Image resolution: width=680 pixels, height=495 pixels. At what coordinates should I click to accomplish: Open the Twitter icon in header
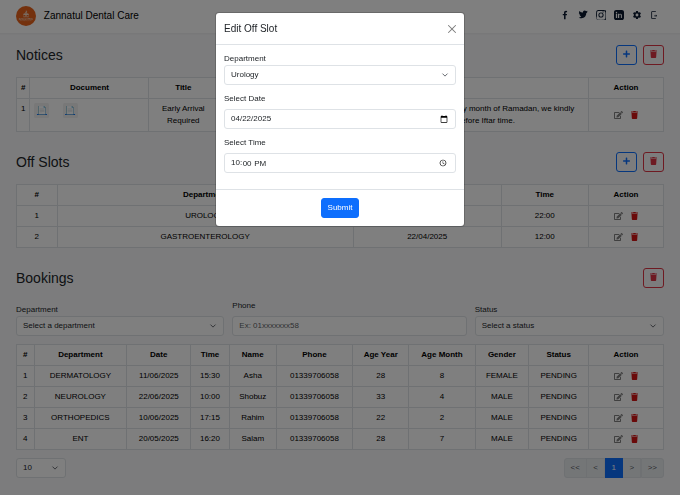pyautogui.click(x=583, y=15)
